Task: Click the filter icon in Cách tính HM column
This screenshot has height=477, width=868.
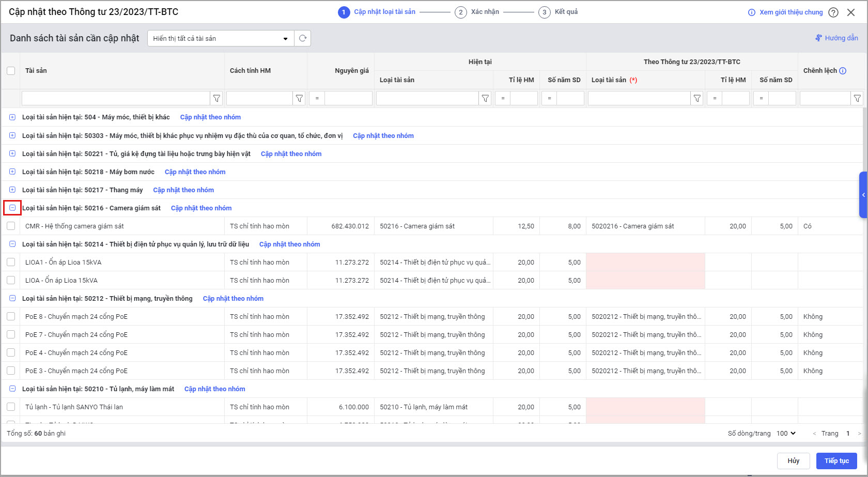Action: [x=299, y=98]
